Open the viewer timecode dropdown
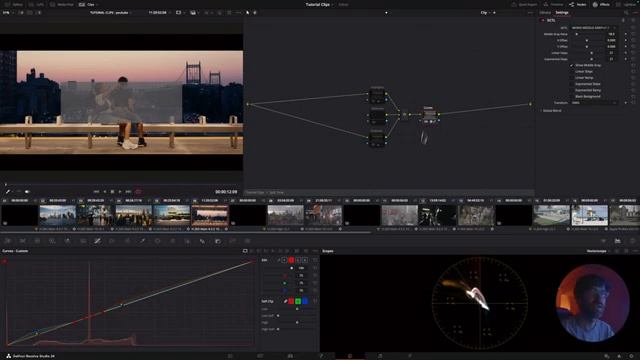 tap(159, 13)
